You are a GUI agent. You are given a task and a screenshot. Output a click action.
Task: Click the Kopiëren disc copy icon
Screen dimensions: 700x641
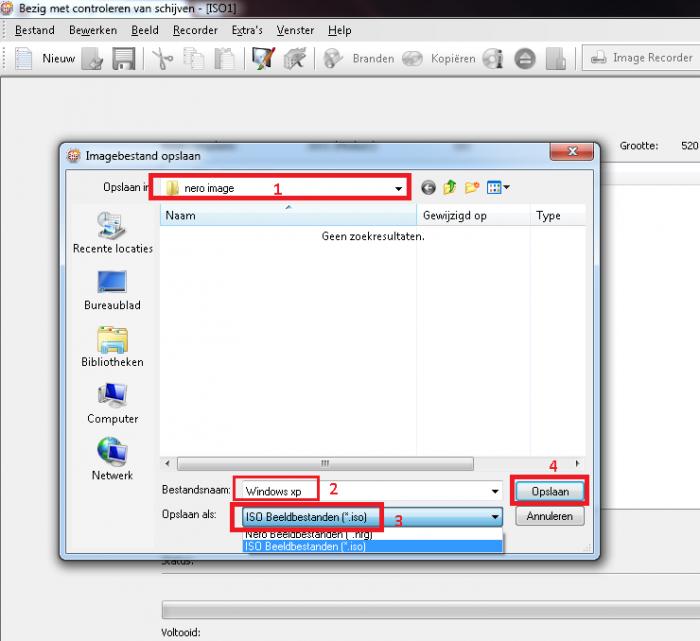tap(412, 58)
